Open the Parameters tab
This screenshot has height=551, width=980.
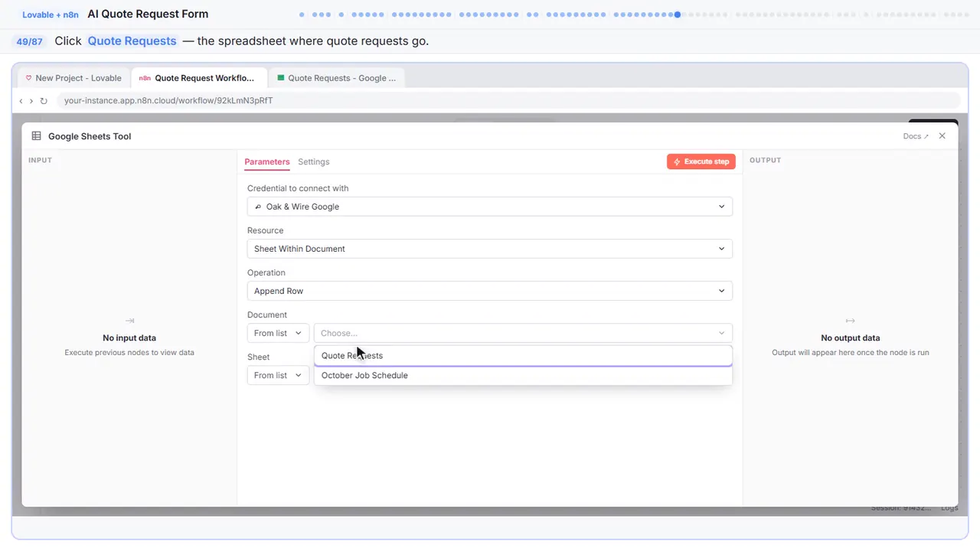coord(267,161)
